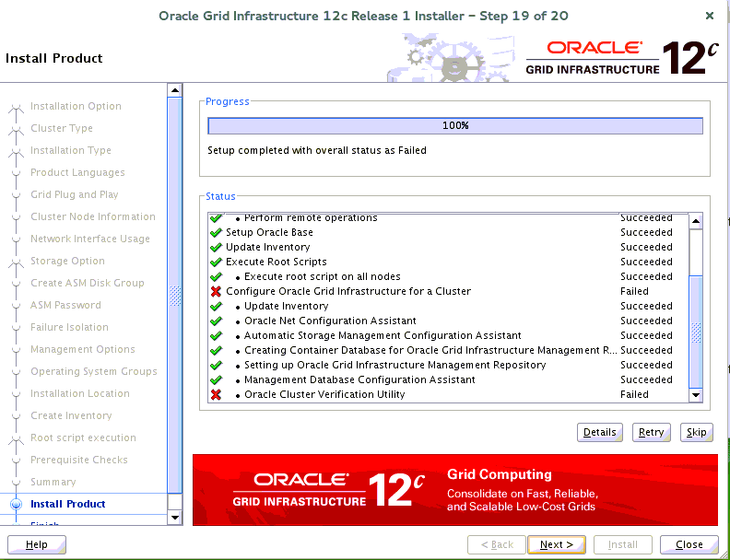This screenshot has width=730, height=560.
Task: Click the Details button
Action: click(x=600, y=432)
